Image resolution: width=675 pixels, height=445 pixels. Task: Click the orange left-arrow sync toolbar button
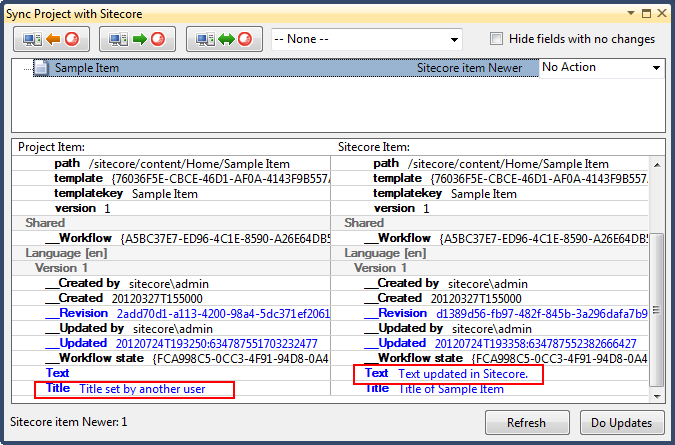(x=51, y=39)
